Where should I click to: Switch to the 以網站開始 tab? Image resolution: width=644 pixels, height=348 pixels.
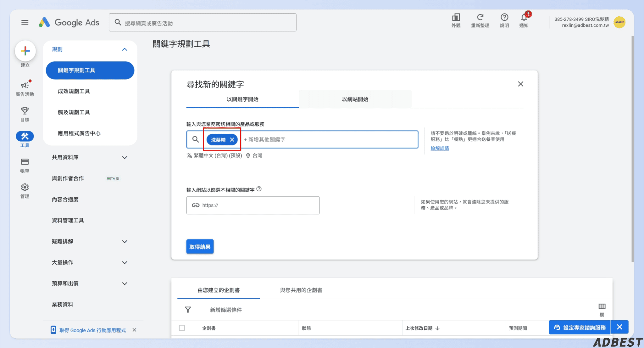click(355, 99)
